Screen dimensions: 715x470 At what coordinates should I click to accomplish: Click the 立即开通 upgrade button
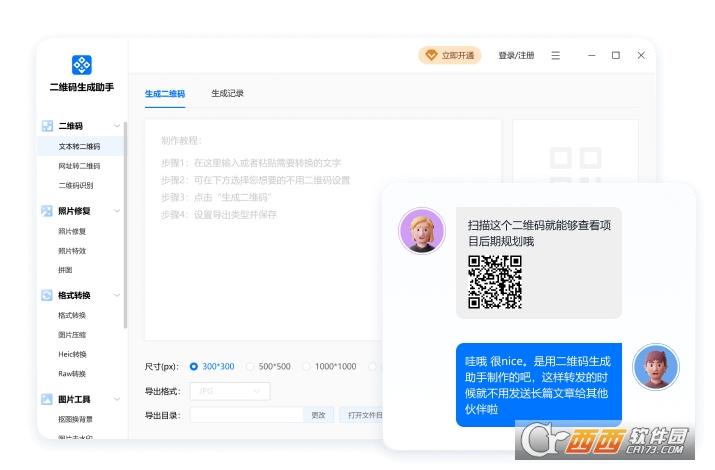pos(450,55)
